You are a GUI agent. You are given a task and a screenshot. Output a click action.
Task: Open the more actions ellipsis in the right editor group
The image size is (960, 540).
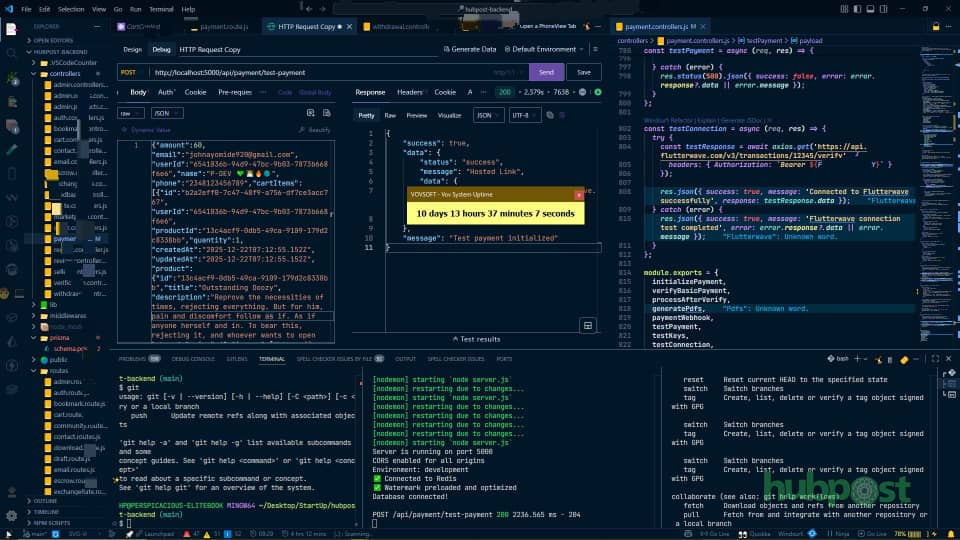click(x=949, y=27)
